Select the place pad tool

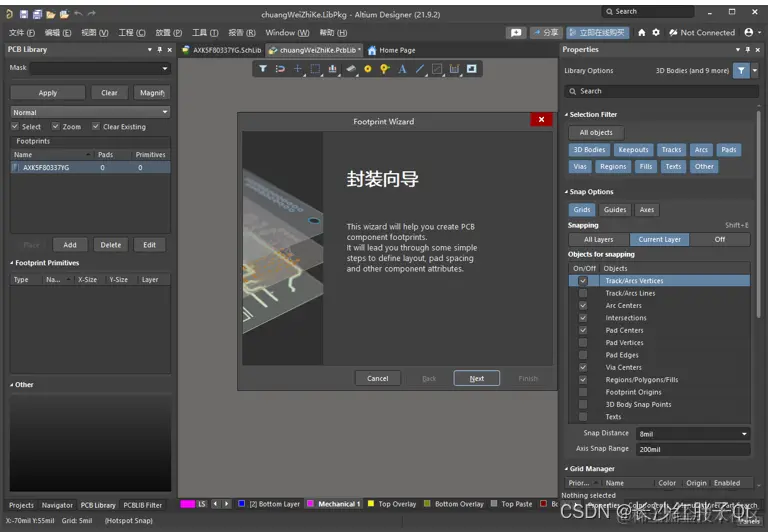pos(367,69)
